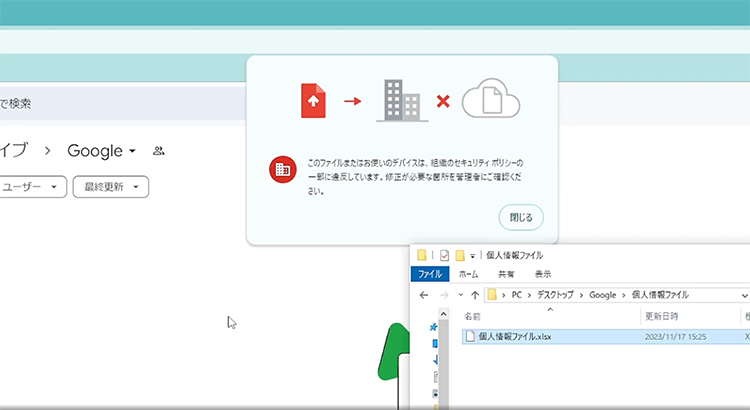Image resolution: width=750 pixels, height=410 pixels.
Task: Click Google in the Explorer address path
Action: point(603,295)
